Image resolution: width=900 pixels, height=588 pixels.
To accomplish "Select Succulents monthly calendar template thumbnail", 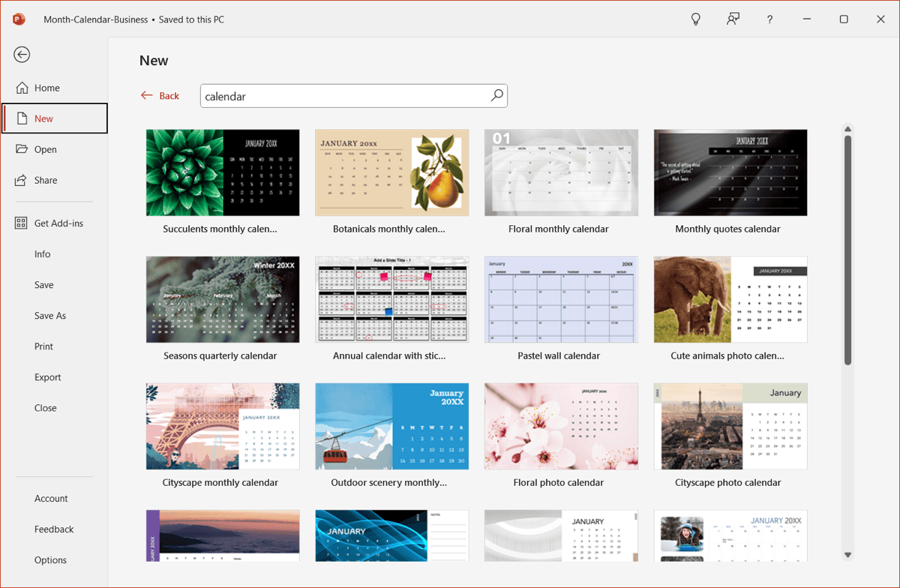I will 223,172.
